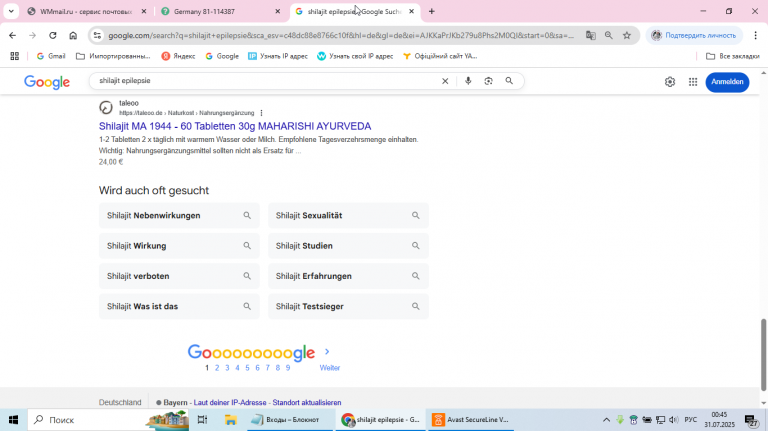The image size is (768, 431).
Task: Search related: Shilajit Erfahrungen
Action: [x=348, y=276]
